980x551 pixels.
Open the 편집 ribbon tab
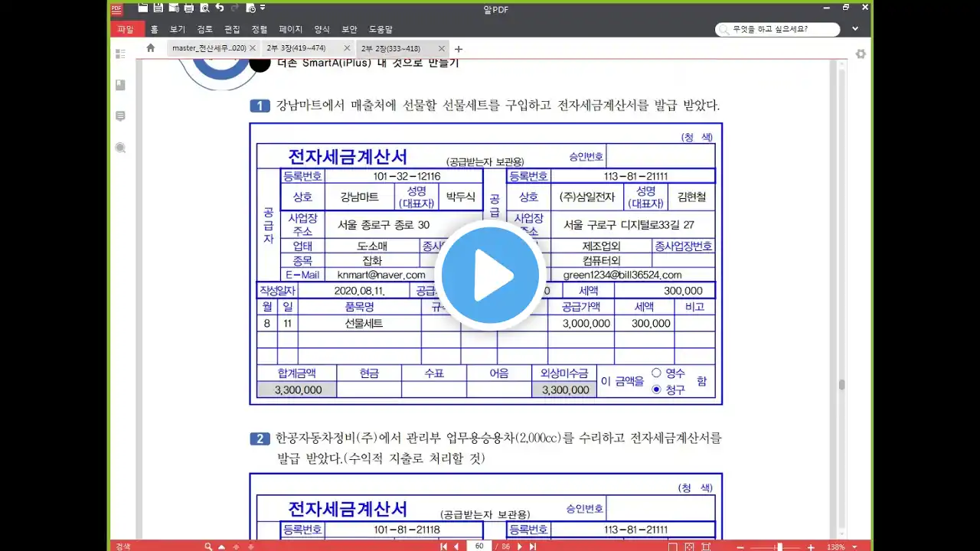point(232,29)
